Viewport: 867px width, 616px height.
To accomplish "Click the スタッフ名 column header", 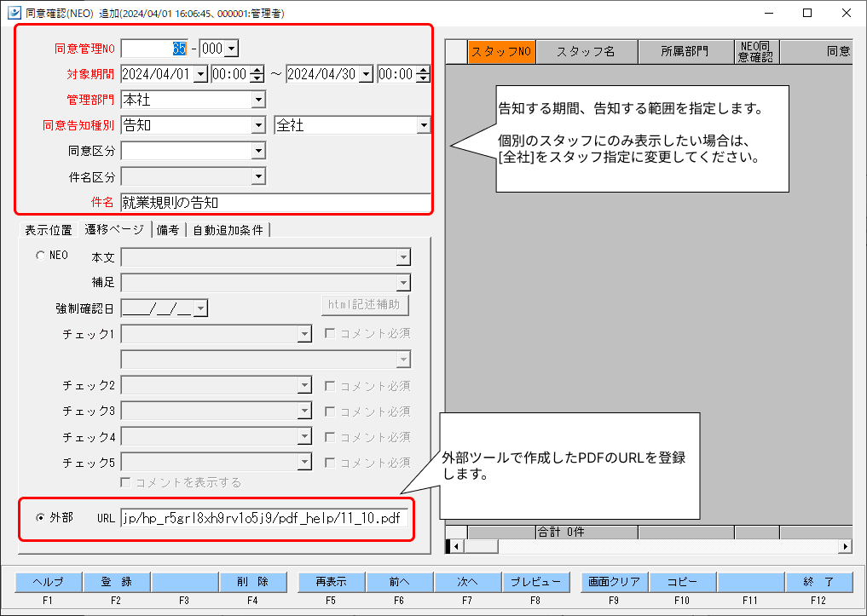I will coord(587,52).
